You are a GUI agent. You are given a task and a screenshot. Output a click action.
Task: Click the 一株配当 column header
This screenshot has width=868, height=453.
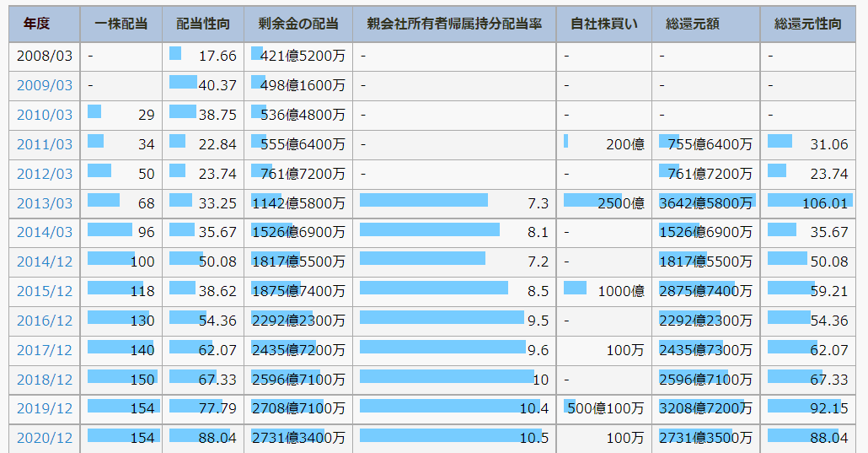121,24
